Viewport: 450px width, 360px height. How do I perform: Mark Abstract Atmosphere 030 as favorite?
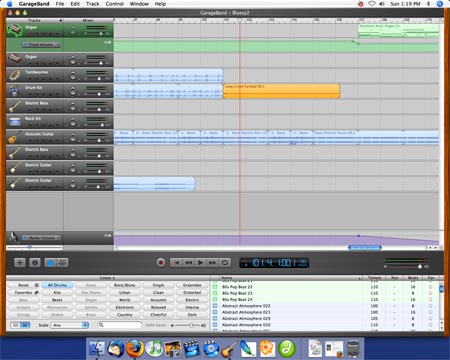[x=430, y=325]
